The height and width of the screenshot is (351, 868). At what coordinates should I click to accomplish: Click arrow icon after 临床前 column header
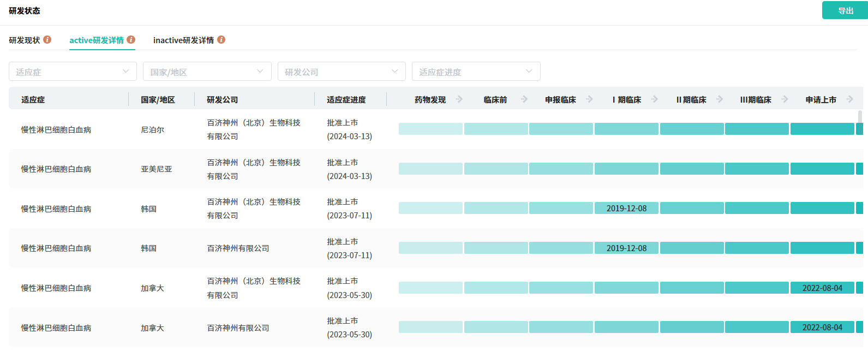pos(524,99)
